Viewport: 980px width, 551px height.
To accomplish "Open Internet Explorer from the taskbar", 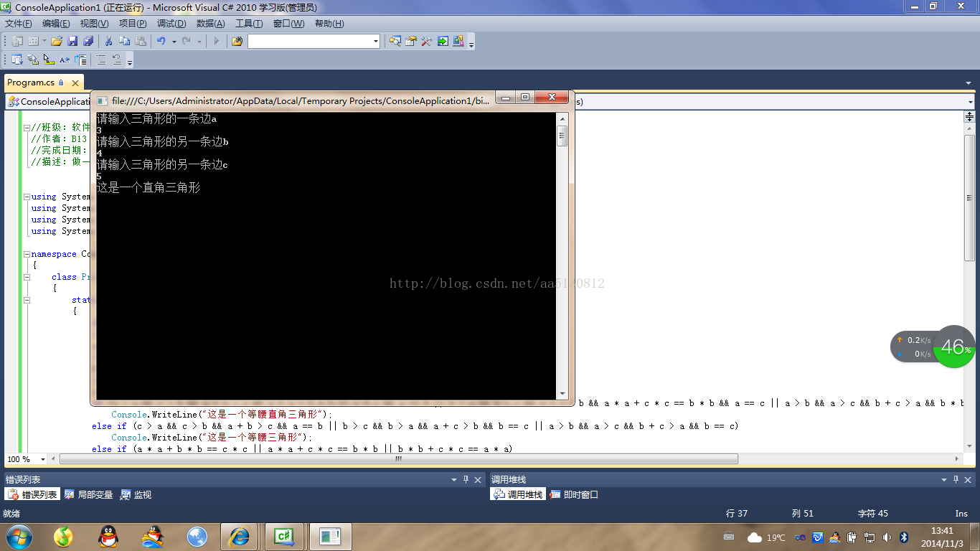I will click(238, 537).
